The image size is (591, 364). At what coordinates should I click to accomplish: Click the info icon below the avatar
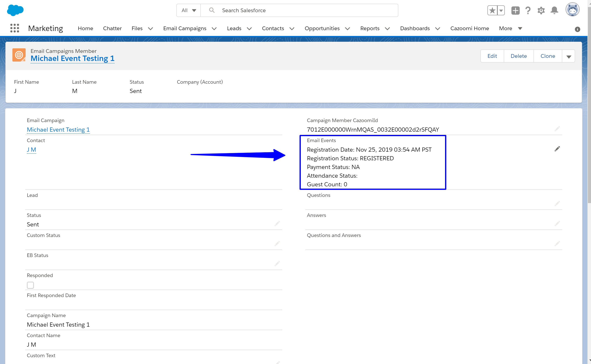coord(577,29)
